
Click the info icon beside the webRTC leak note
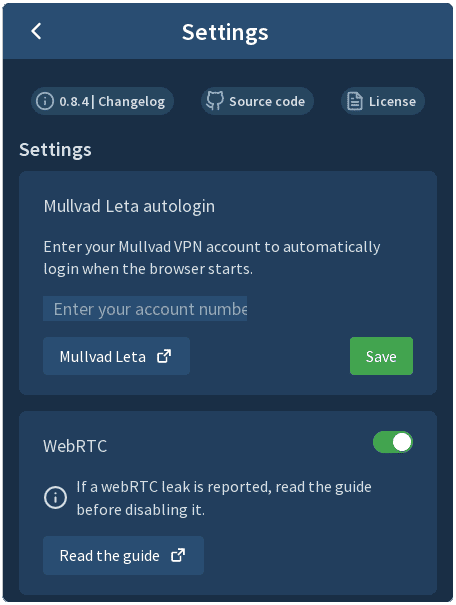click(x=55, y=497)
